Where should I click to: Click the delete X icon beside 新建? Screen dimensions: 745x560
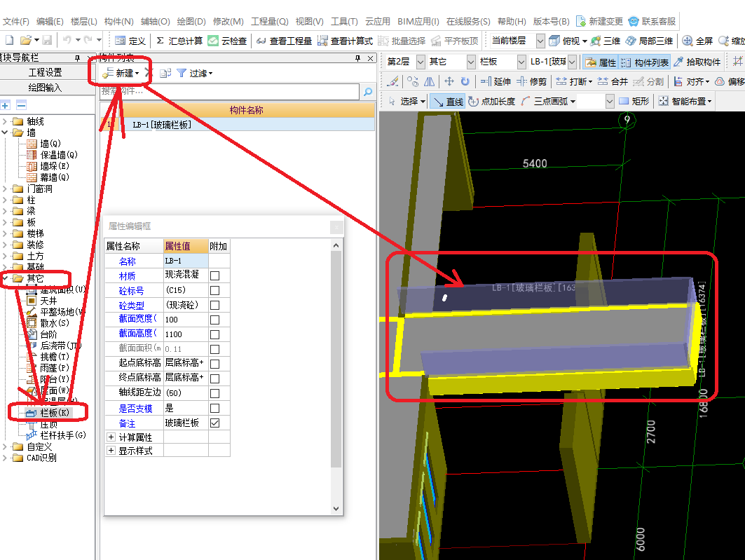tap(149, 73)
